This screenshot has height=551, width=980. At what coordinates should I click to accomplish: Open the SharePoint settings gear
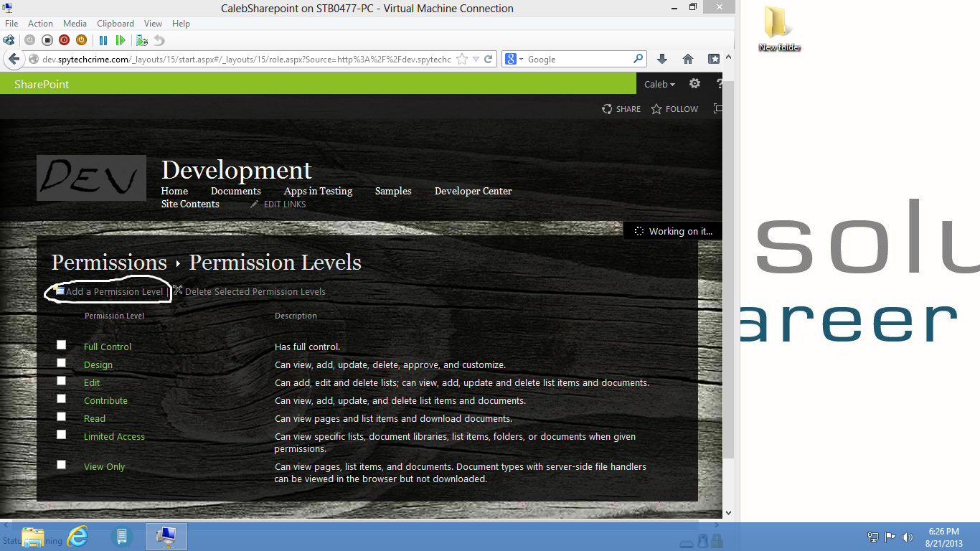(694, 84)
